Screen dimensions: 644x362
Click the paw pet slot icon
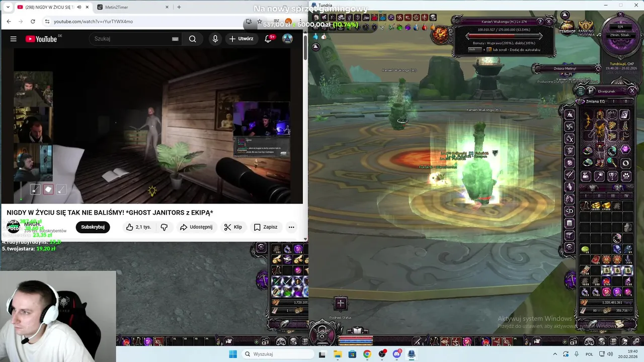pyautogui.click(x=626, y=175)
